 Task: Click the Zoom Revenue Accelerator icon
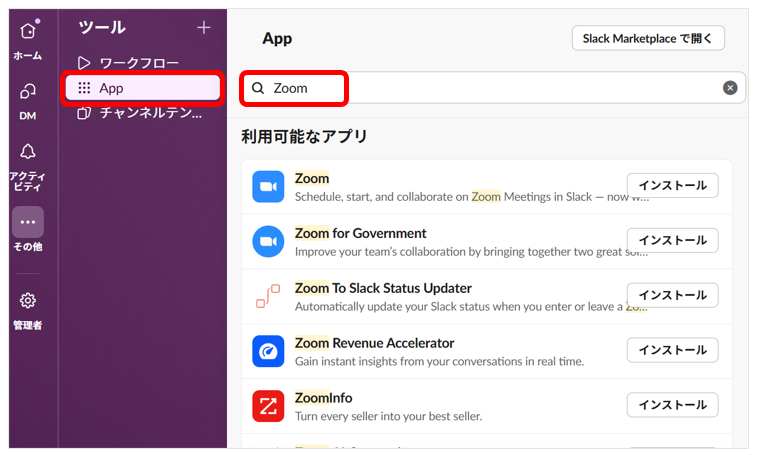[268, 351]
